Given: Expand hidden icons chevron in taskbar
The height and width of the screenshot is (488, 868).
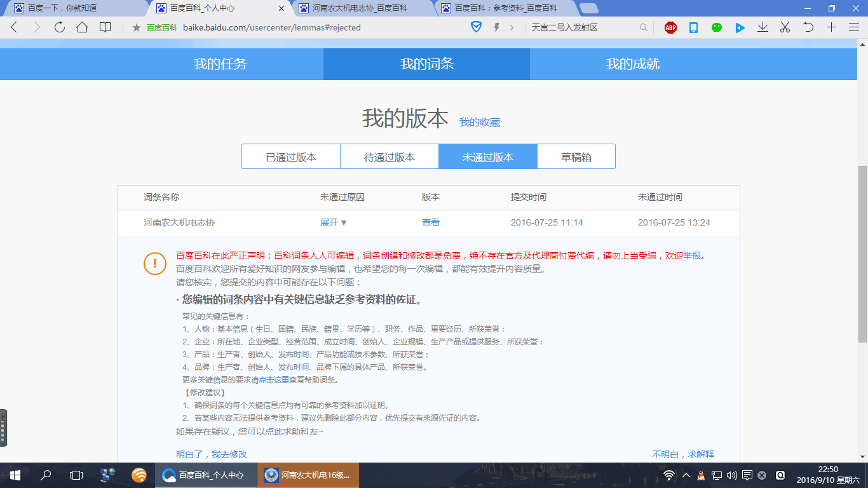Looking at the screenshot, I should [686, 475].
